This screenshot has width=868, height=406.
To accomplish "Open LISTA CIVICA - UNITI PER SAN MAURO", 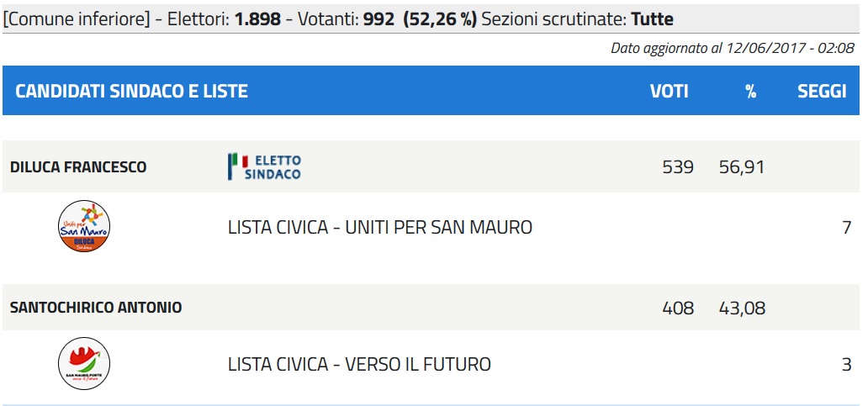I will [x=380, y=227].
